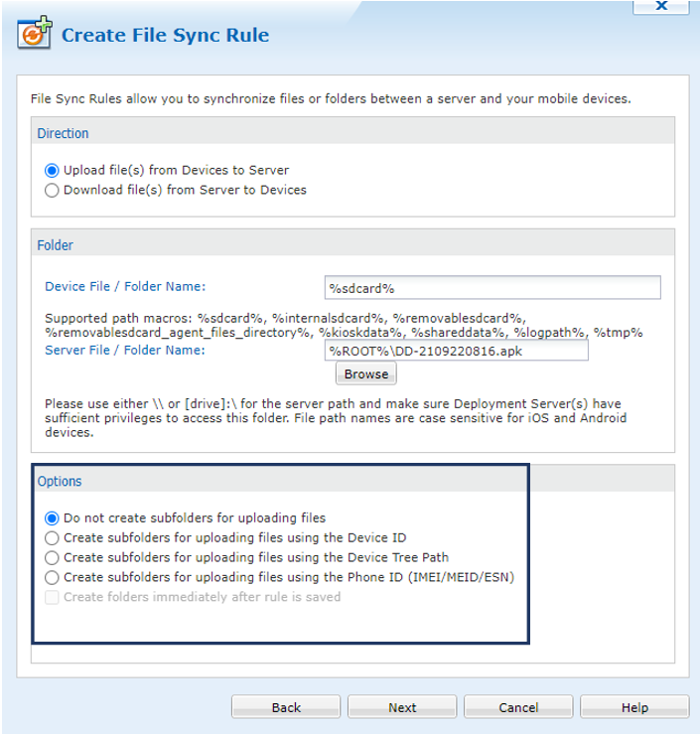Viewport: 700px width, 737px height.
Task: Click the Create File Sync Rule icon
Action: tap(35, 33)
